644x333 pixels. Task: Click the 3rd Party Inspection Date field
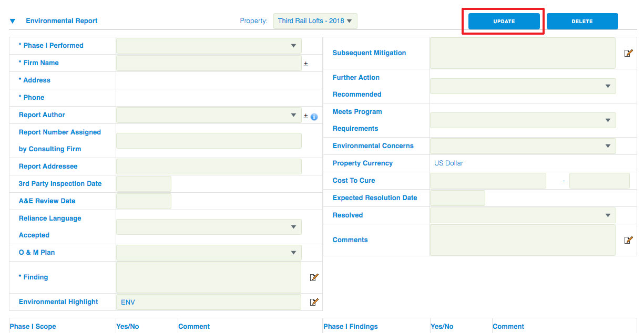(144, 184)
